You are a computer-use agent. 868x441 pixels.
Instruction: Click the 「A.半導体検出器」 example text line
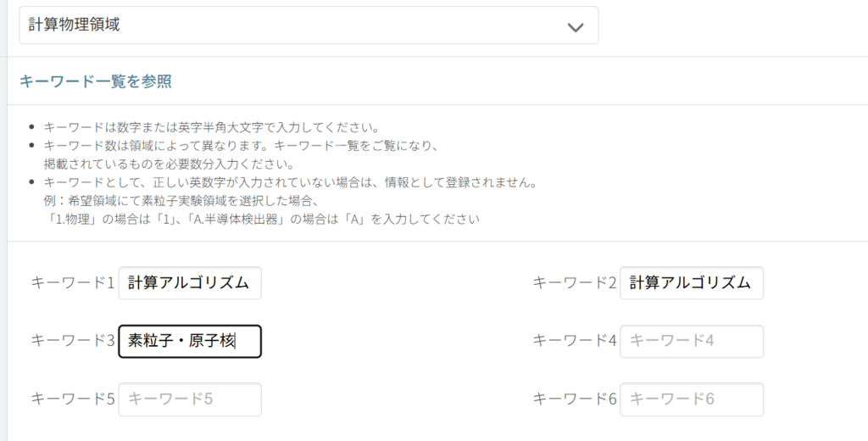(x=261, y=219)
